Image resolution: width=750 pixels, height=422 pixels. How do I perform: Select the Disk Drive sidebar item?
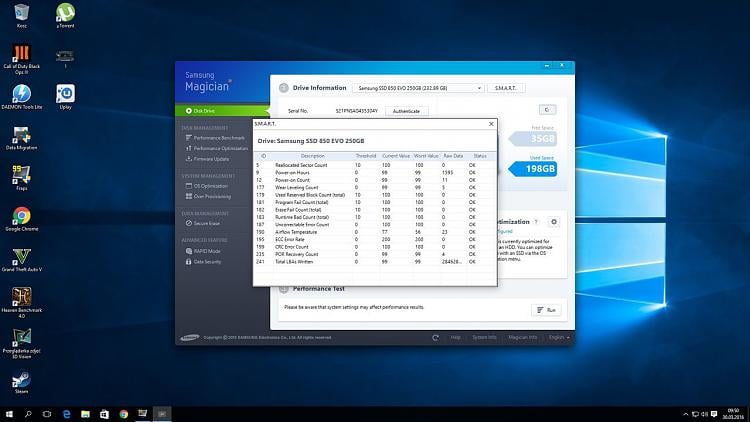(x=222, y=111)
